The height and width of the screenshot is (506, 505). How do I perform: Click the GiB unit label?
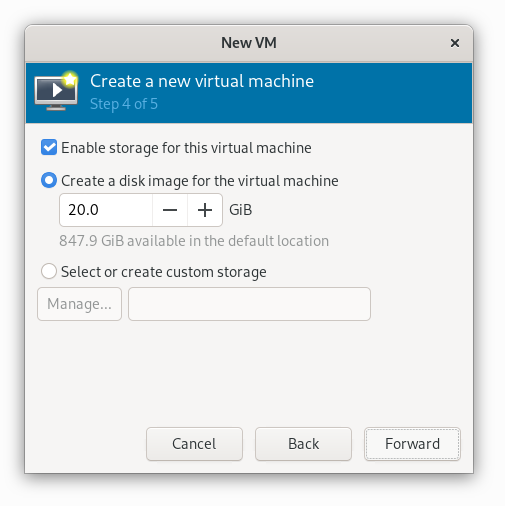(x=240, y=210)
